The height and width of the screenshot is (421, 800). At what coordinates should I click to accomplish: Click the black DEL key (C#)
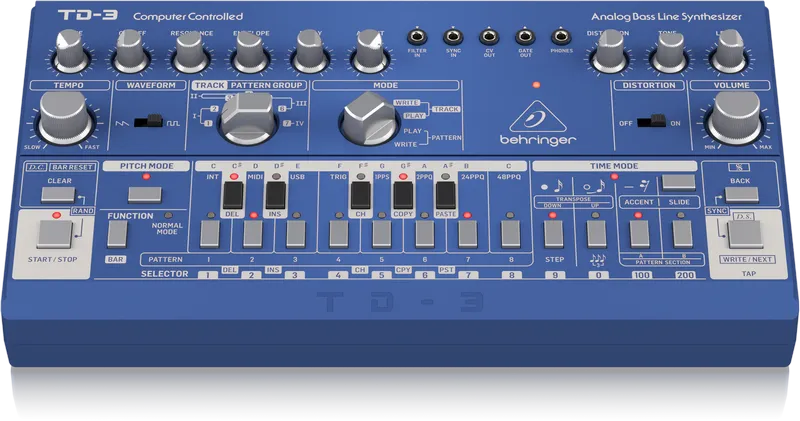click(x=233, y=195)
